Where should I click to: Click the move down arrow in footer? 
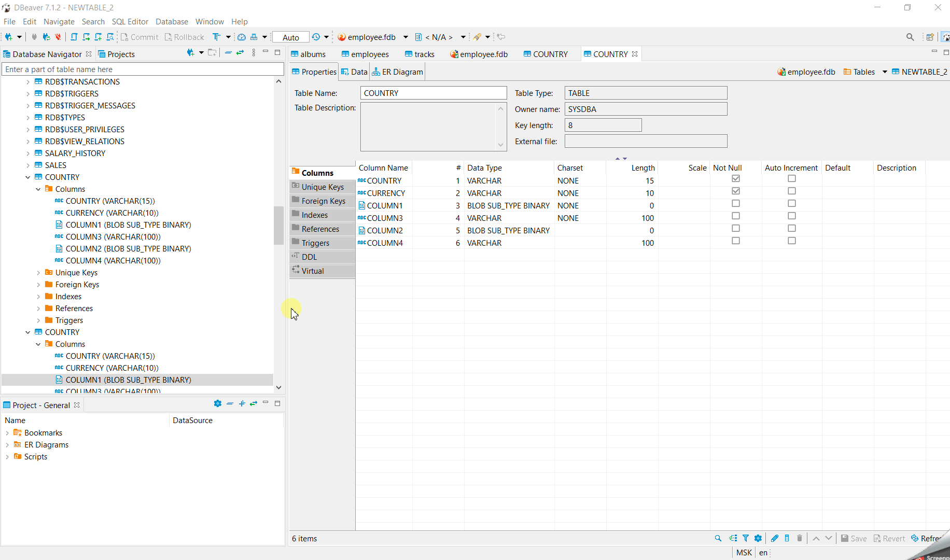(829, 538)
